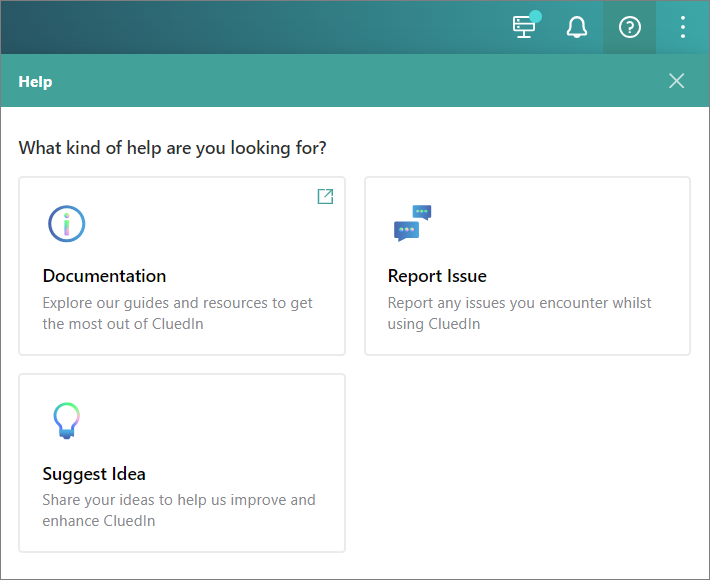Click the teal status dot on server icon
This screenshot has height=580, width=710.
536,16
